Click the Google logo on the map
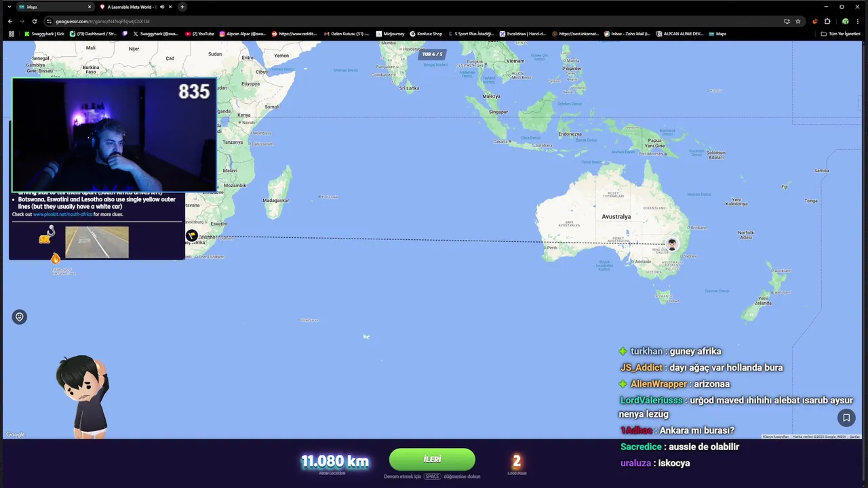Screen dimensions: 868x488 point(16,434)
